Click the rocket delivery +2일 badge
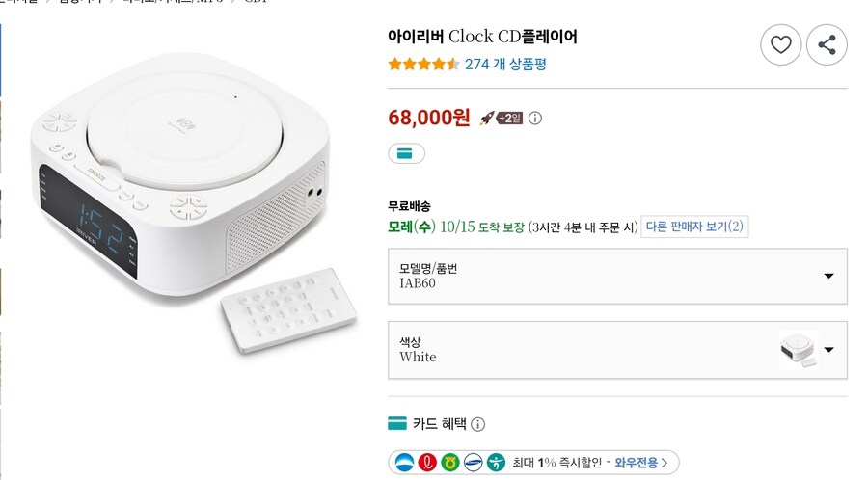Screen dimensions: 868x480 point(502,119)
